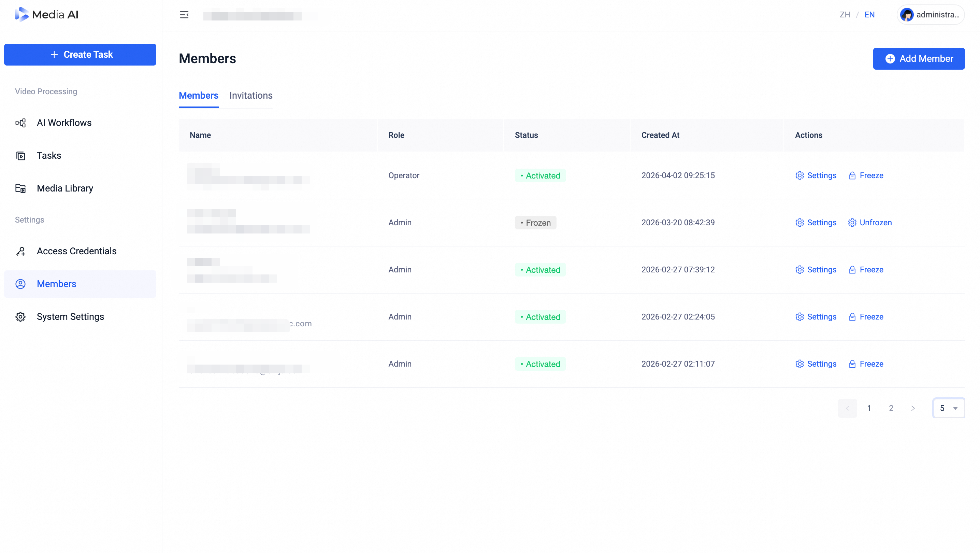980x553 pixels.
Task: Select the Members tab
Action: tap(199, 96)
